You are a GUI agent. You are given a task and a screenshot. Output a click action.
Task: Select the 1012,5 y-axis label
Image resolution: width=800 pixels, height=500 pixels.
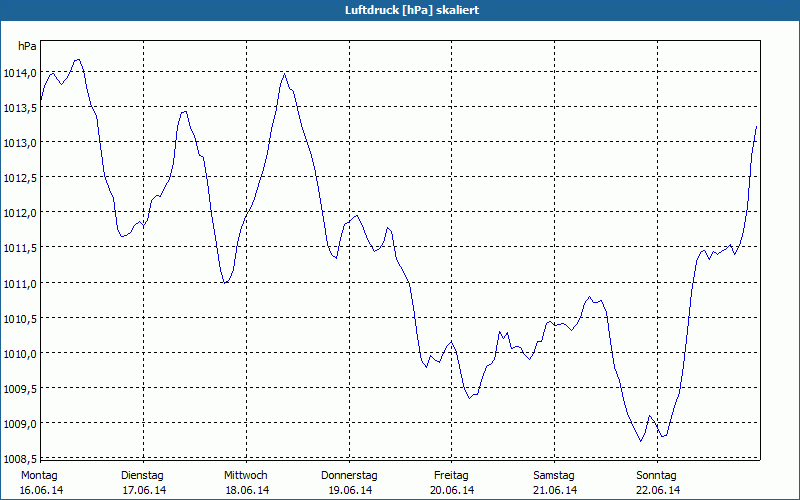coord(20,178)
